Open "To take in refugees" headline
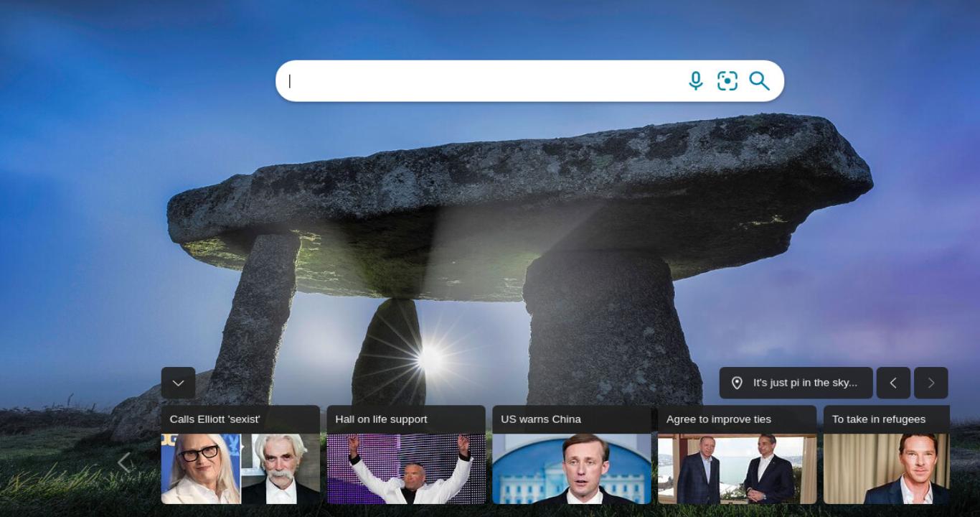The height and width of the screenshot is (517, 980). 879,419
